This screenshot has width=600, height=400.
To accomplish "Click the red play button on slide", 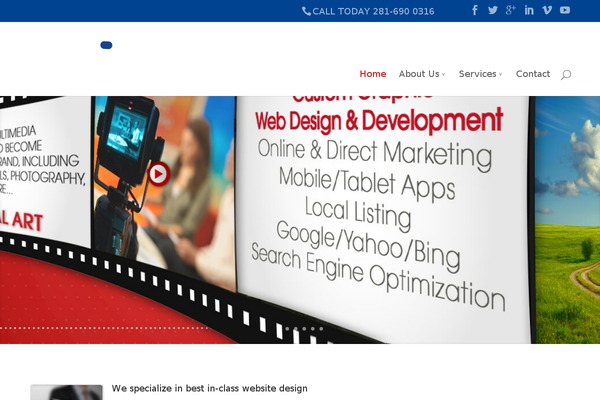I will pos(158,174).
